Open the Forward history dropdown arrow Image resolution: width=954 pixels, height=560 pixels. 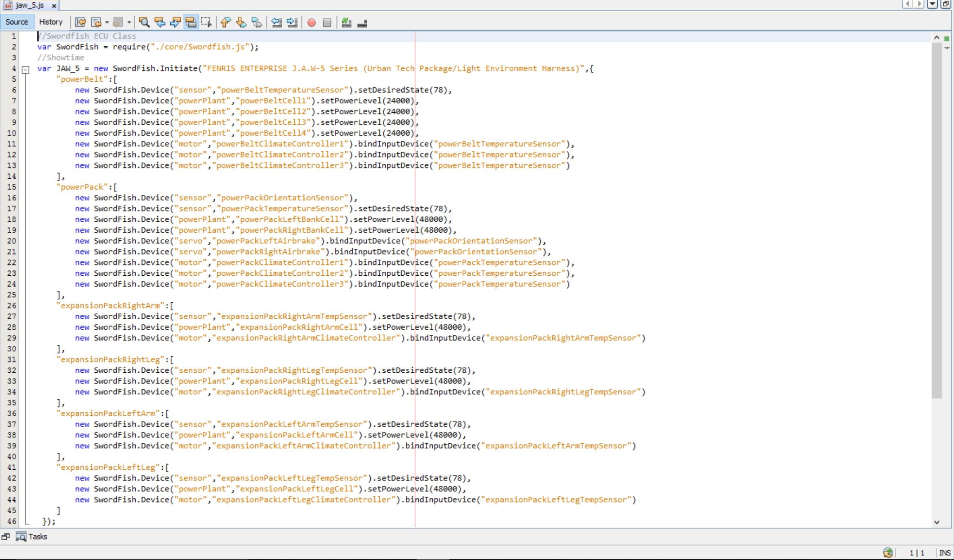tap(129, 22)
